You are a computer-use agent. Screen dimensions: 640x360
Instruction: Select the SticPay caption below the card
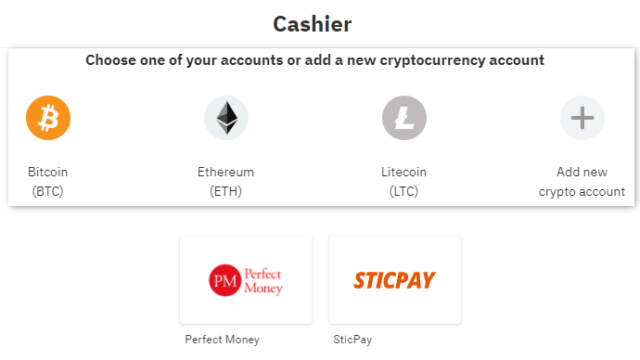pos(353,340)
